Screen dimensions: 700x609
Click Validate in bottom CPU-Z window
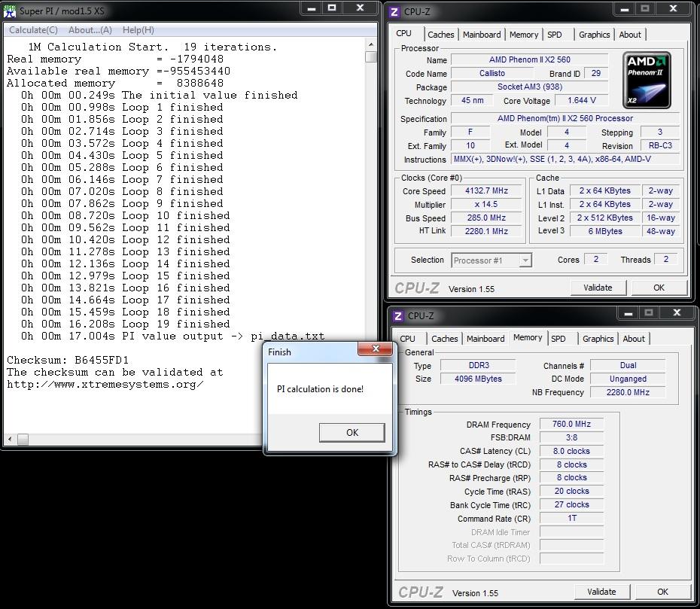pos(601,592)
